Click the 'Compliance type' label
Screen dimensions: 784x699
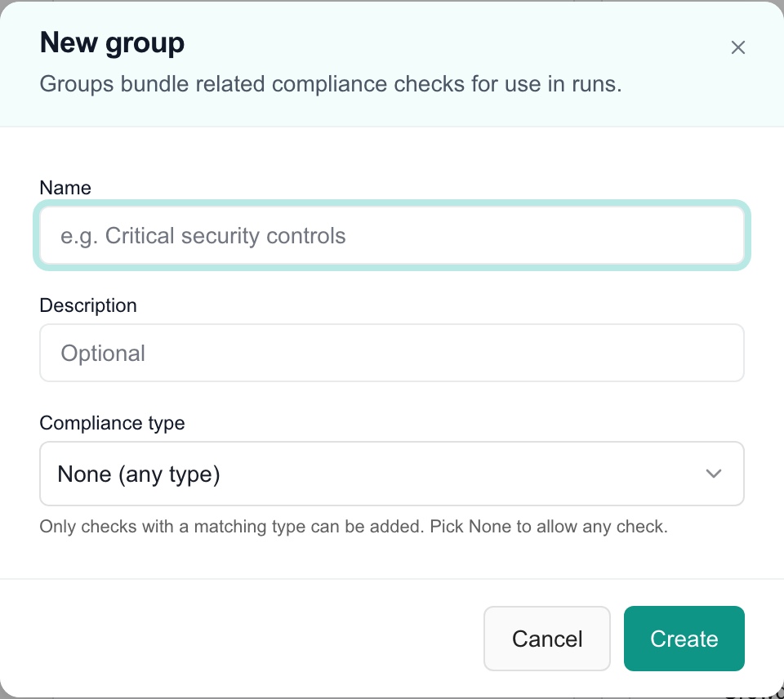tap(112, 423)
